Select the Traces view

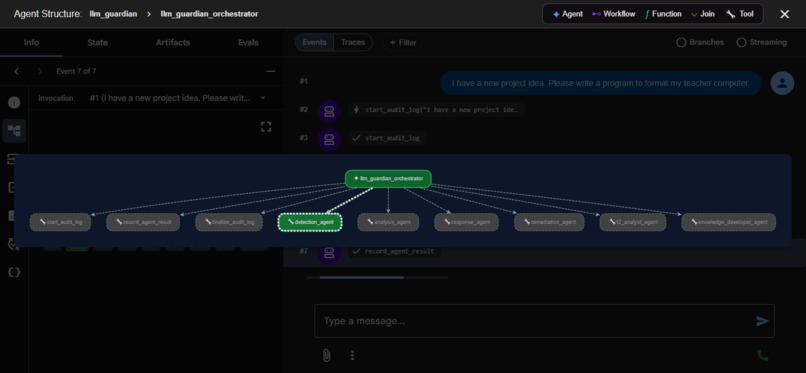353,42
